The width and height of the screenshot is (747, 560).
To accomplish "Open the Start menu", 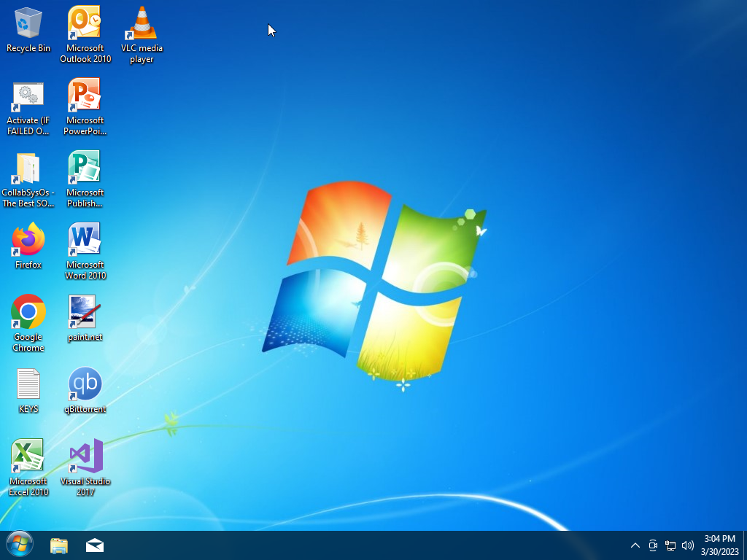I will click(x=19, y=545).
